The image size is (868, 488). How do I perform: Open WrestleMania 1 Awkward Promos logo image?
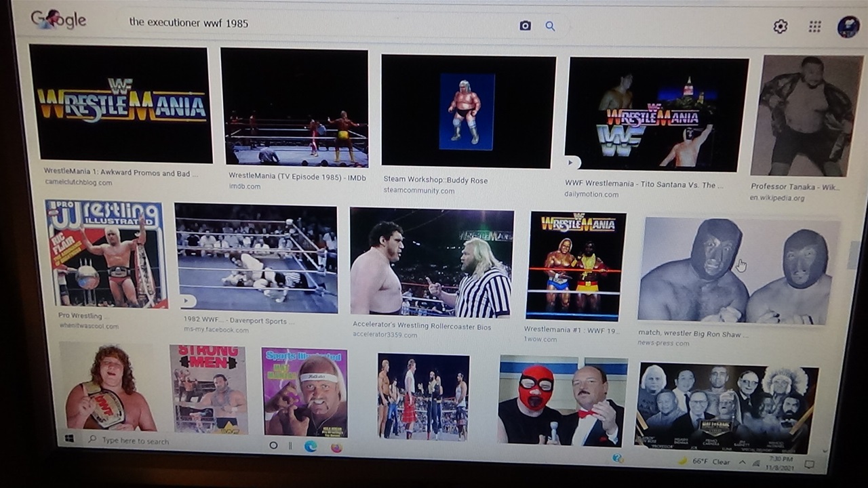tap(121, 104)
